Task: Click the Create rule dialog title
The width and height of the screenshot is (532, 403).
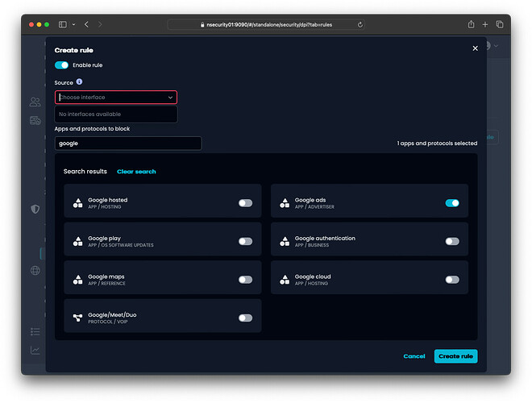Action: pos(73,50)
